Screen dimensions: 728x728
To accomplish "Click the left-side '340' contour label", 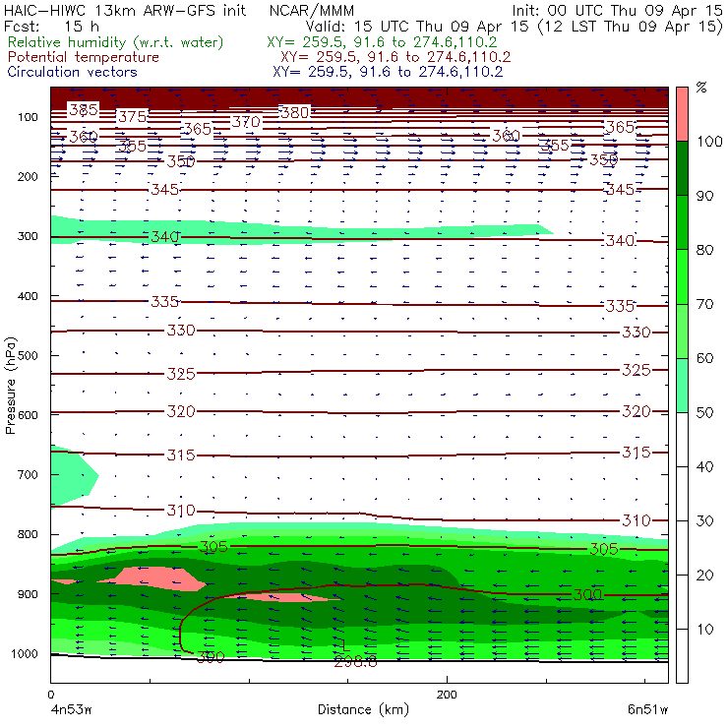I will (164, 237).
